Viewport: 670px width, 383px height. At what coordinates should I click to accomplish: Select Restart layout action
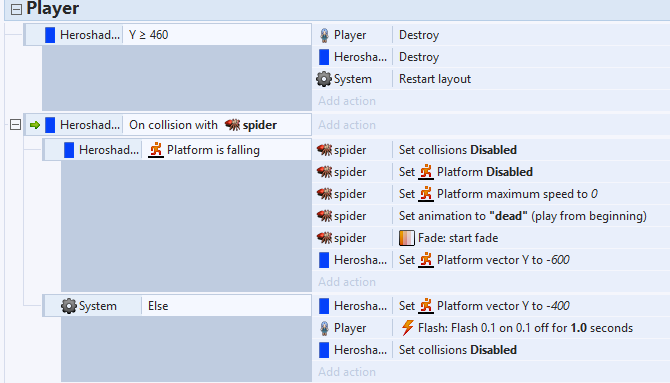pos(491,79)
